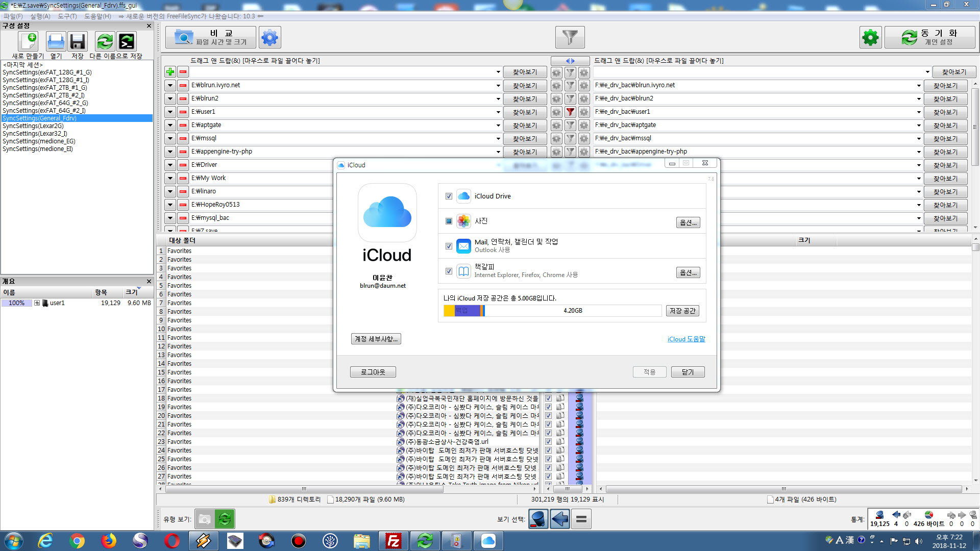The height and width of the screenshot is (551, 980).
Task: Click the Save floppy disk icon (저장)
Action: tap(78, 41)
